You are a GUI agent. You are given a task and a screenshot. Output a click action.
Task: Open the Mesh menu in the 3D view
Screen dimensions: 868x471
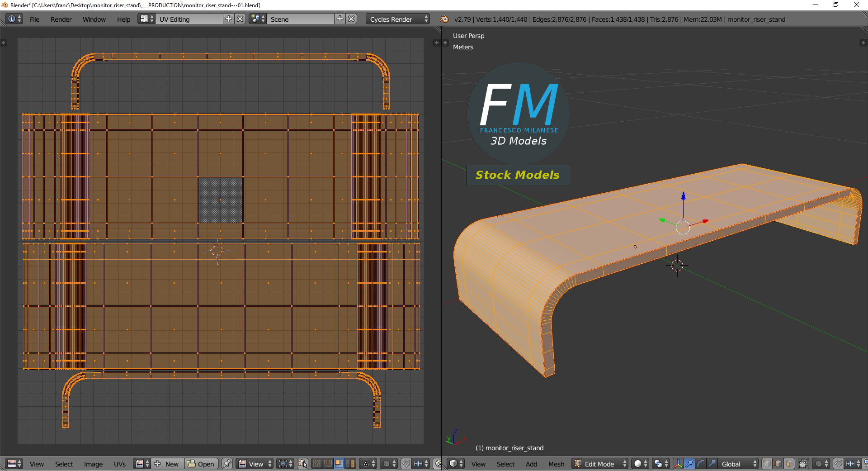tap(556, 464)
